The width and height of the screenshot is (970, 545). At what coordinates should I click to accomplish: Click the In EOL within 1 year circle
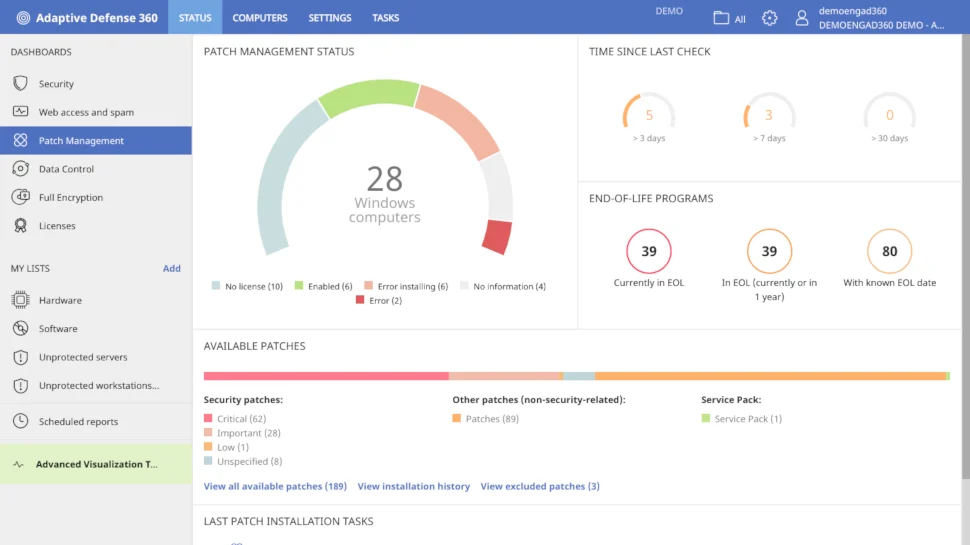point(769,251)
